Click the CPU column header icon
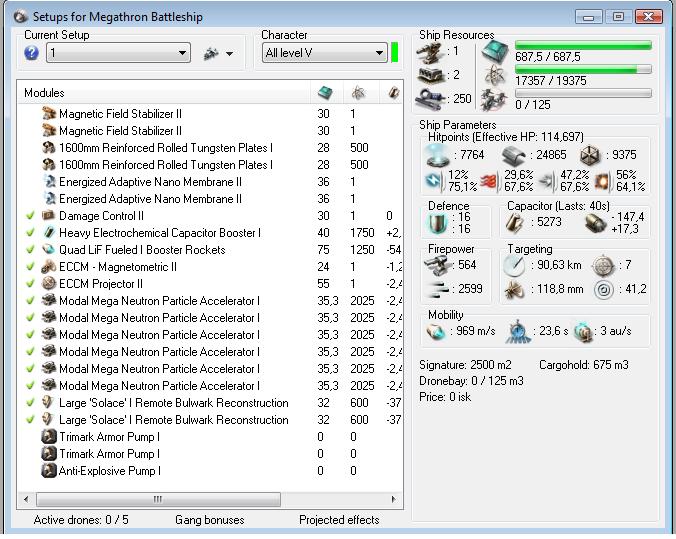 point(325,92)
